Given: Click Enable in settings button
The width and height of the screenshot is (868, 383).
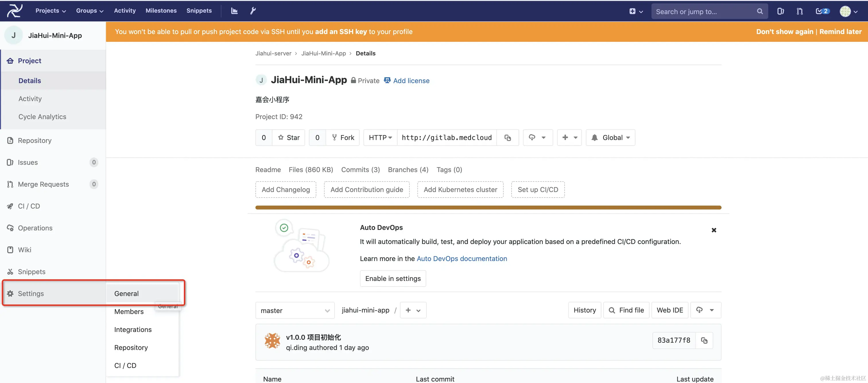Looking at the screenshot, I should point(393,278).
